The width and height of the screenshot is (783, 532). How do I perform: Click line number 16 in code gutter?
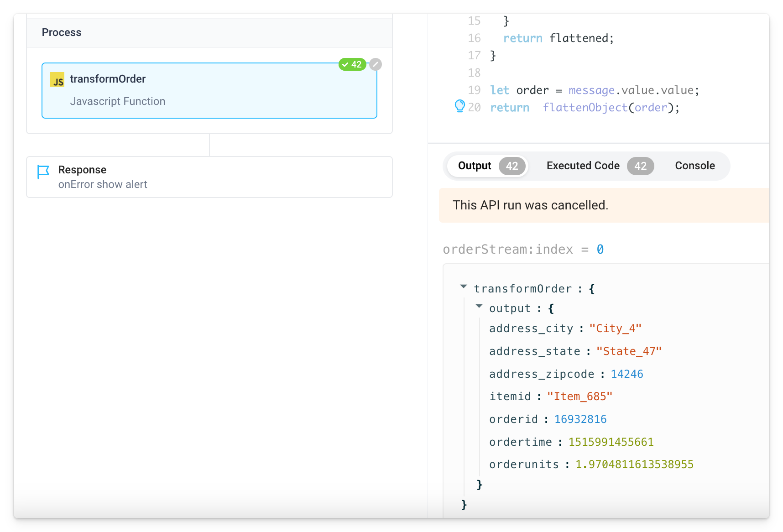(474, 38)
